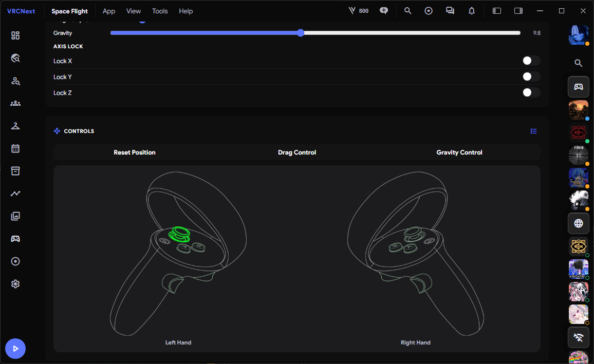This screenshot has width=594, height=364.
Task: Open the inventory archive box icon
Action: [15, 171]
